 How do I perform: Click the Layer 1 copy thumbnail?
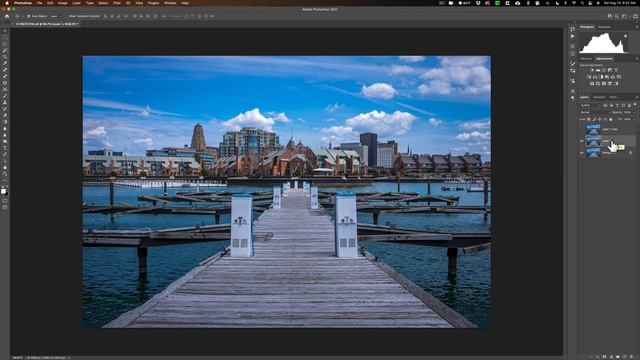(593, 129)
